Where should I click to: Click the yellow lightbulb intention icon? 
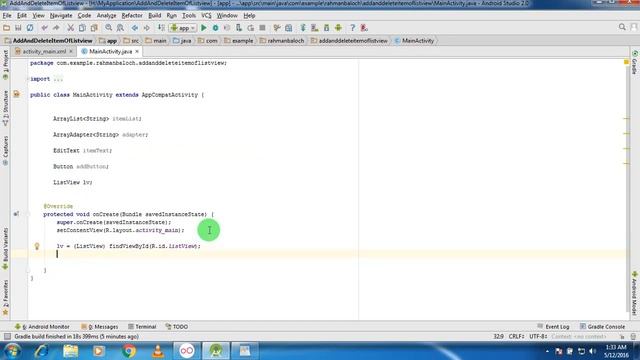click(37, 246)
